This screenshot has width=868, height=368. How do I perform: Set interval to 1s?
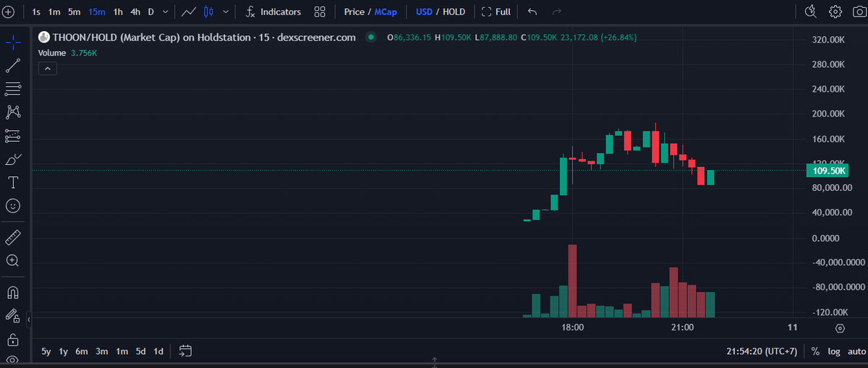click(x=36, y=12)
